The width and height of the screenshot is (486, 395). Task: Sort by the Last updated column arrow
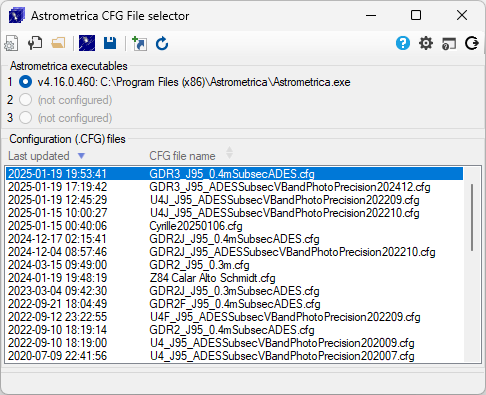point(81,156)
